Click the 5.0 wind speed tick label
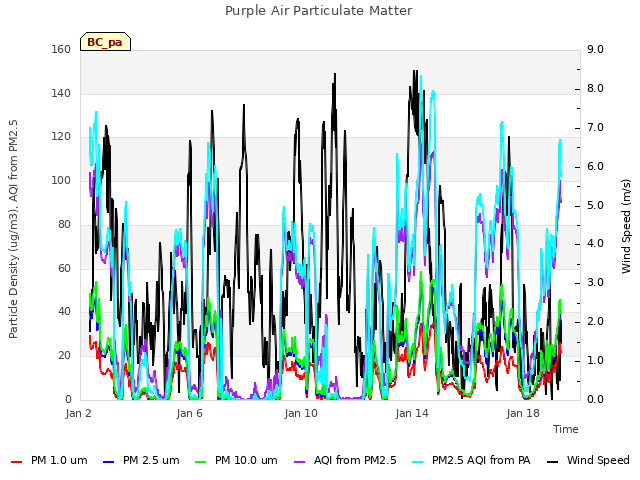The height and width of the screenshot is (480, 640). [x=595, y=205]
